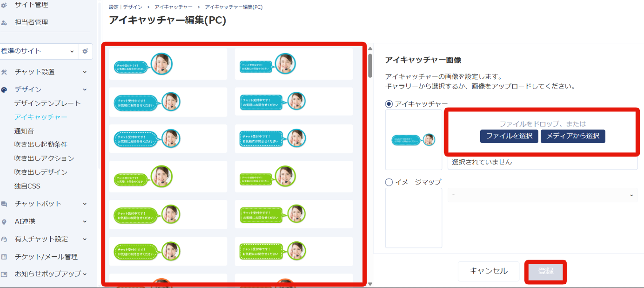
Task: Click the キャンセル button
Action: [488, 271]
